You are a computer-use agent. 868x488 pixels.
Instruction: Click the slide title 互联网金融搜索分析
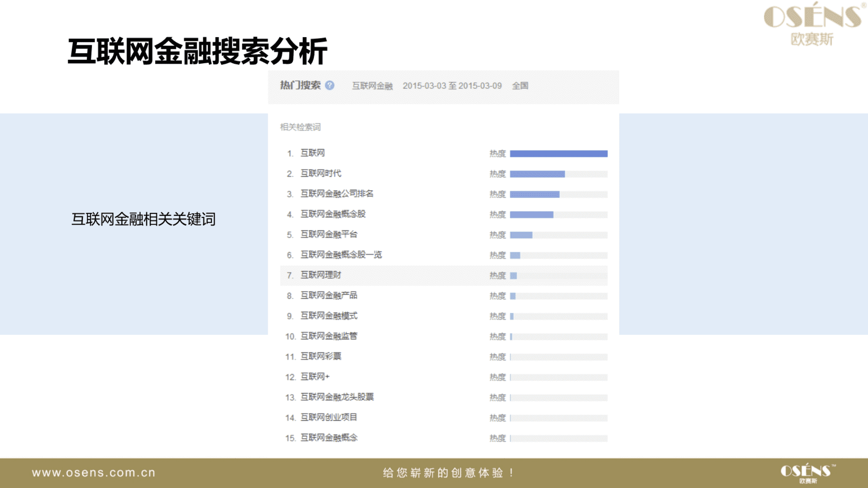[x=198, y=52]
